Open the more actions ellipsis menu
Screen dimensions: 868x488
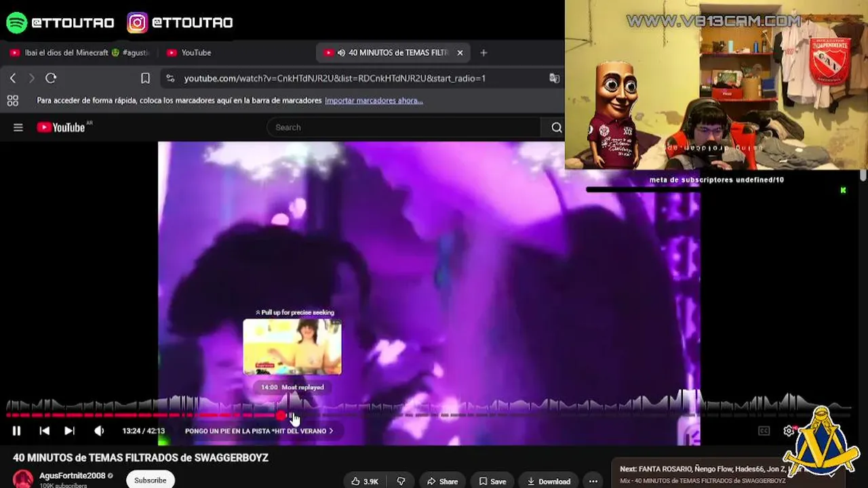[x=593, y=481]
